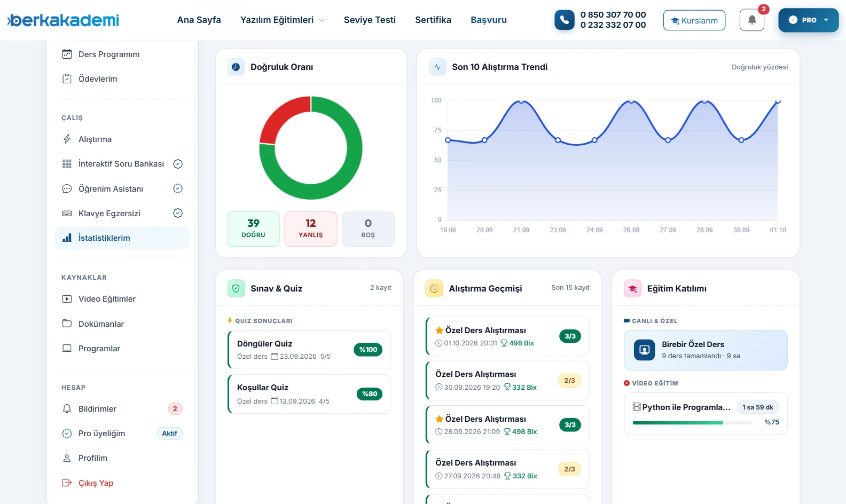Click the trend pulse icon beside Son 10 Alıştırma
Viewport: 846px width, 504px height.
coord(437,67)
